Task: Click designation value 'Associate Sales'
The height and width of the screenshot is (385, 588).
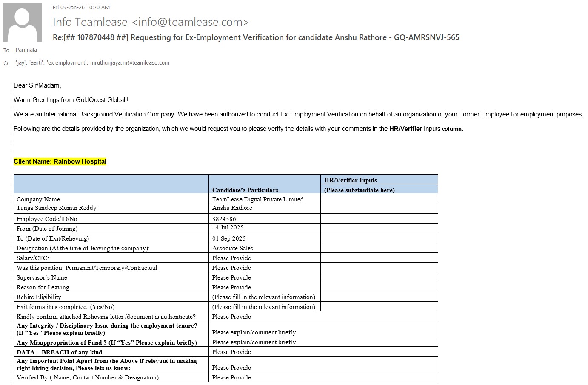Action: 233,248
